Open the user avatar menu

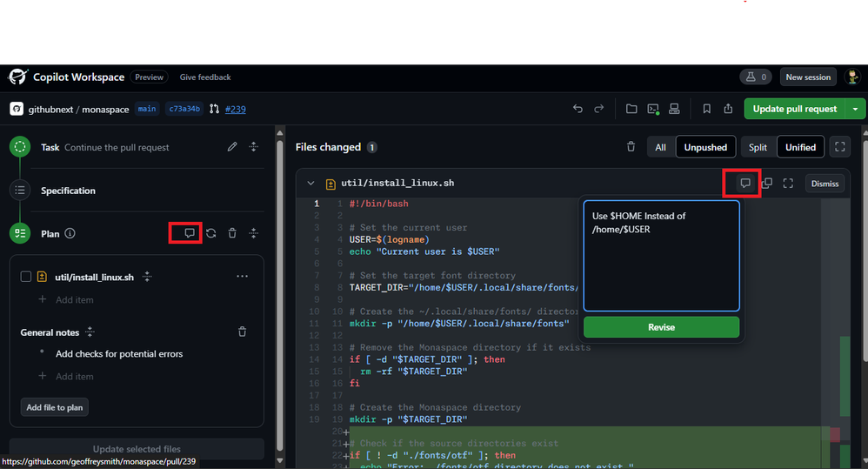point(852,77)
